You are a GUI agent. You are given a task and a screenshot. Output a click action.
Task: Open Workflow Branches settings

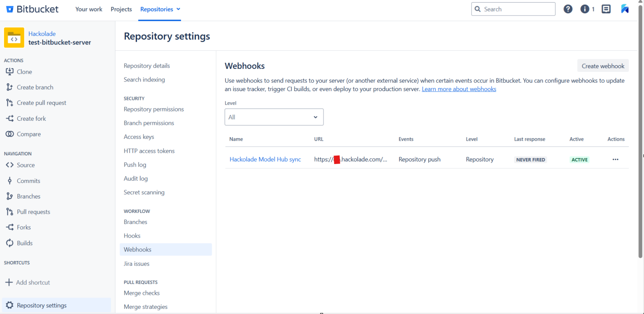[x=135, y=222]
